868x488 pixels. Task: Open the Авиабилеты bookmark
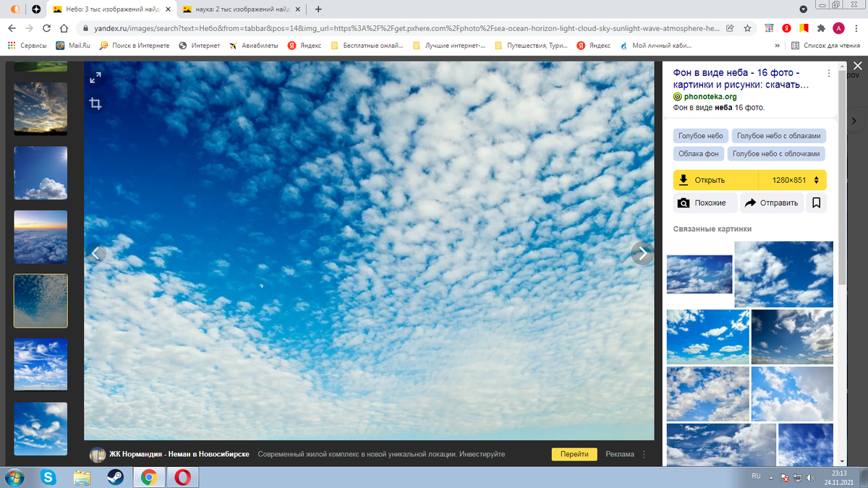(254, 45)
